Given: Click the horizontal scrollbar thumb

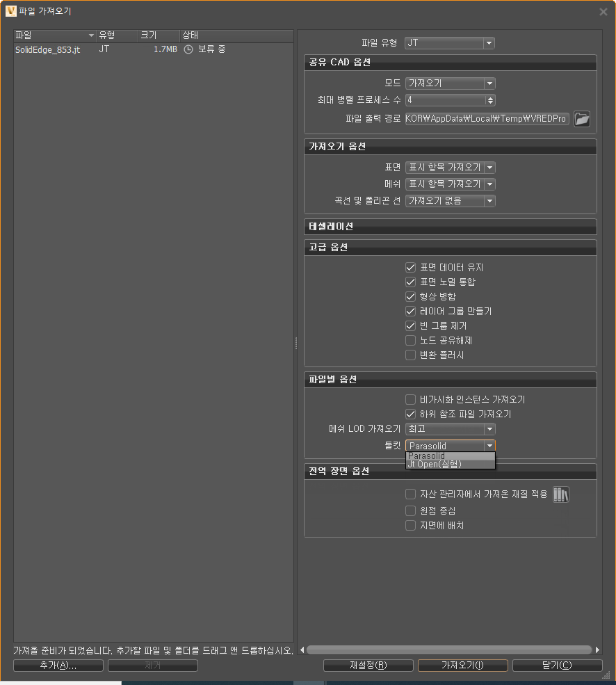Looking at the screenshot, I should tap(449, 650).
